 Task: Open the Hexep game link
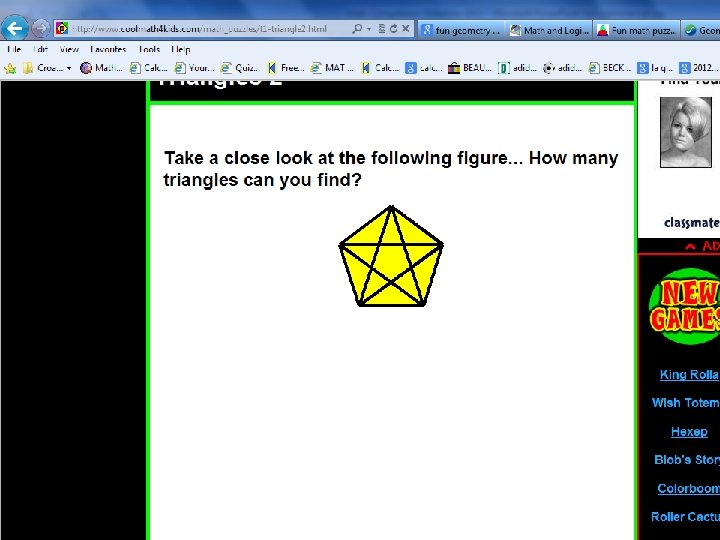click(x=689, y=432)
